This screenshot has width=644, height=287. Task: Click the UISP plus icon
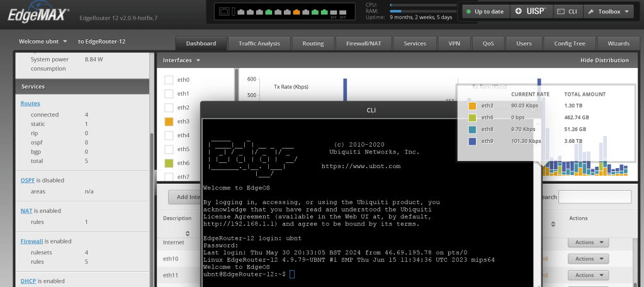(519, 11)
